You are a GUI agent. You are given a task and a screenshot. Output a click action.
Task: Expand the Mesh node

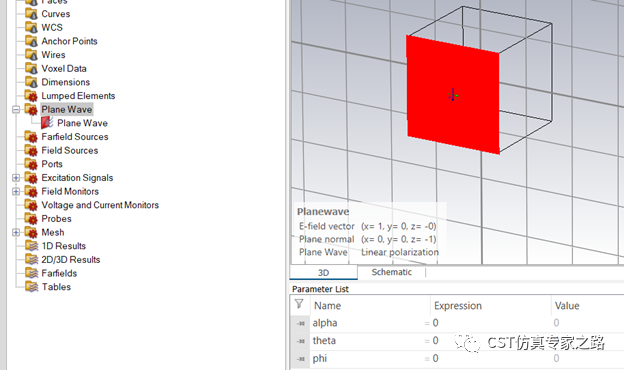click(x=16, y=232)
